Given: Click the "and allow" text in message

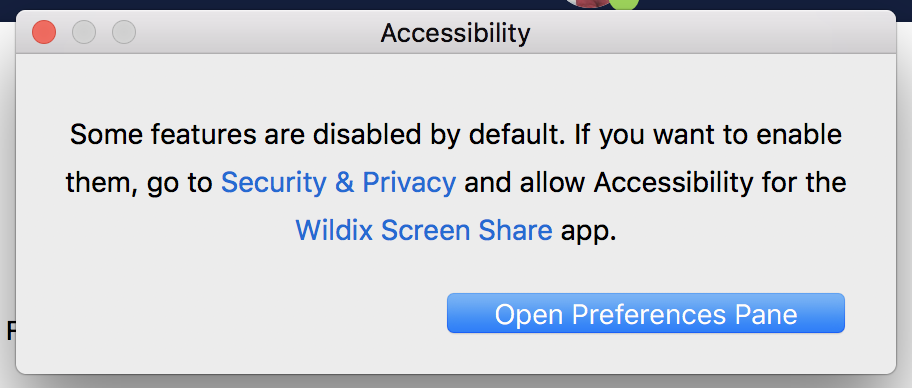Looking at the screenshot, I should point(525,183).
